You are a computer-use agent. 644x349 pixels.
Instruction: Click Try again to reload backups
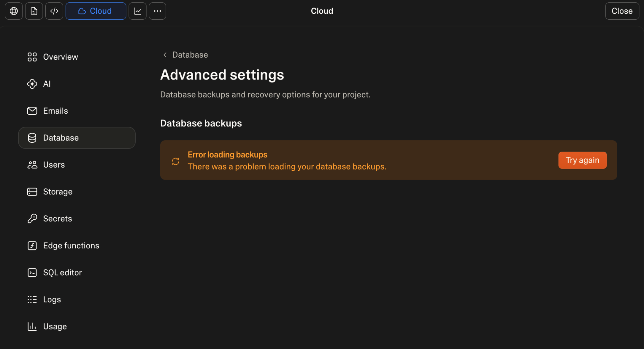coord(582,160)
